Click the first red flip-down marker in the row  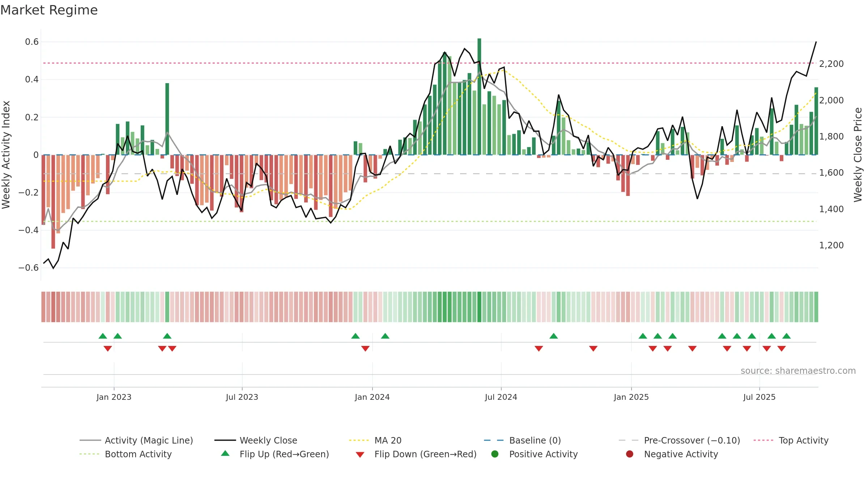coord(108,348)
